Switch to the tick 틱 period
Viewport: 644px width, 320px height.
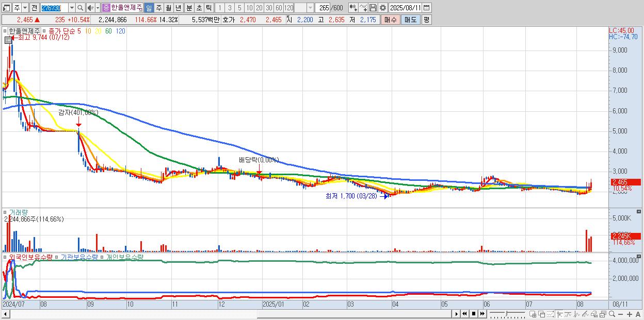[208, 8]
